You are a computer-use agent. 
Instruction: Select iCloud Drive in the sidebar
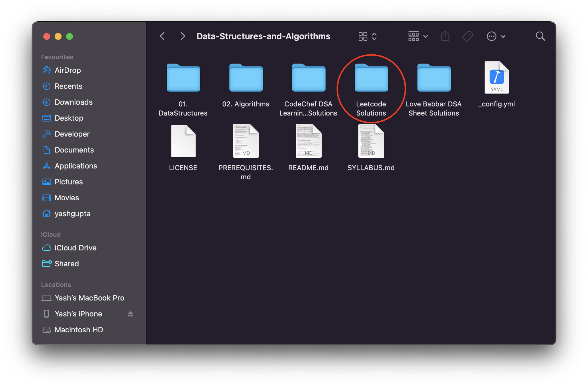click(x=75, y=248)
